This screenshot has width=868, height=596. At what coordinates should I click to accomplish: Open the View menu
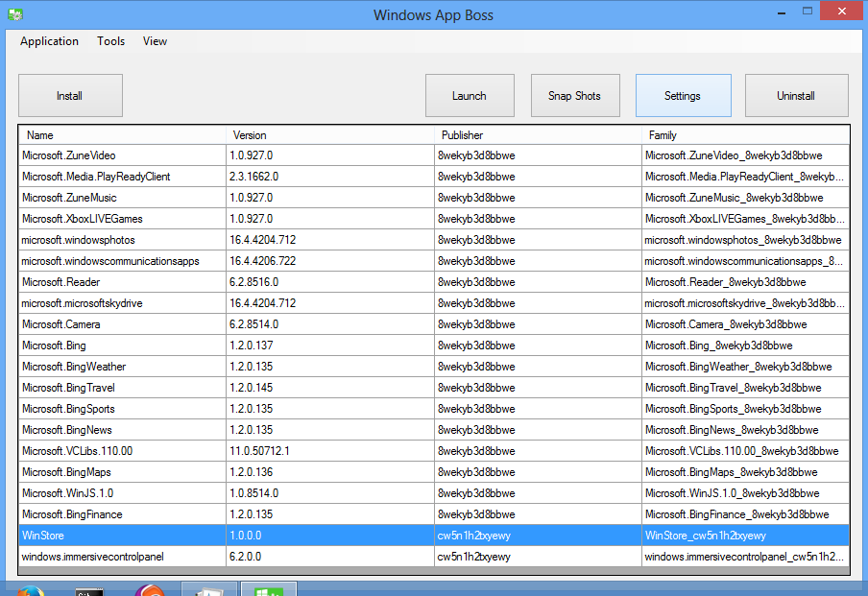point(155,41)
